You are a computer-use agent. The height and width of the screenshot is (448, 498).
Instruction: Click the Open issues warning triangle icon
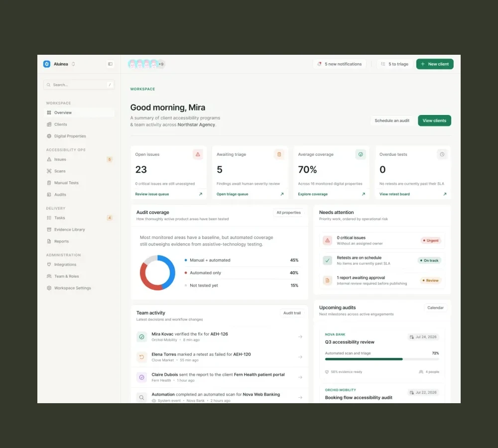pyautogui.click(x=198, y=154)
